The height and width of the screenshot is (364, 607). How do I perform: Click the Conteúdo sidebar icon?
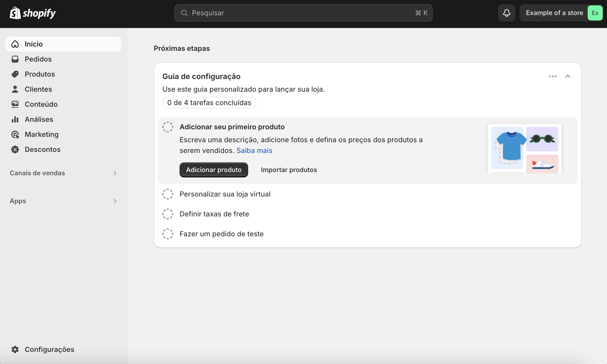pos(15,104)
